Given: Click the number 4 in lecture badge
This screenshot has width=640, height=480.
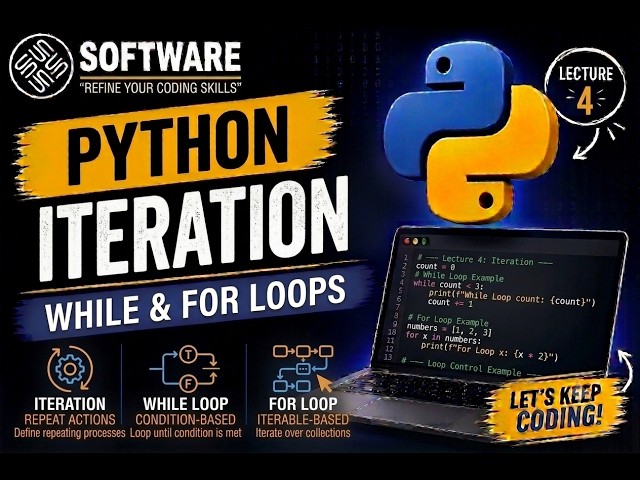Looking at the screenshot, I should (585, 101).
